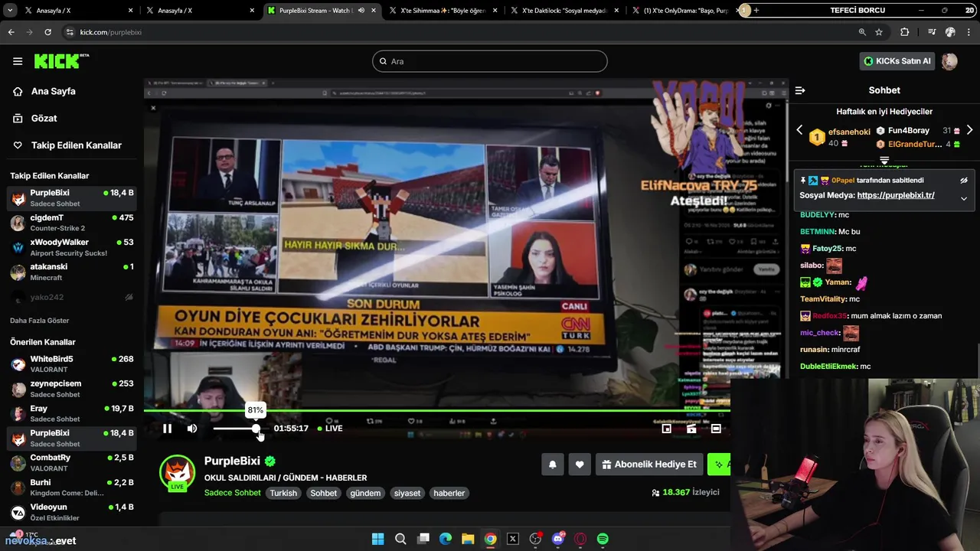Image resolution: width=980 pixels, height=551 pixels.
Task: Follow channel with the heart button
Action: pos(580,465)
